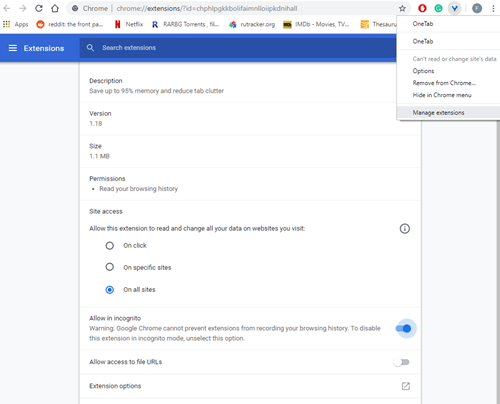
Task: Click the Search extensions field
Action: pos(238,48)
